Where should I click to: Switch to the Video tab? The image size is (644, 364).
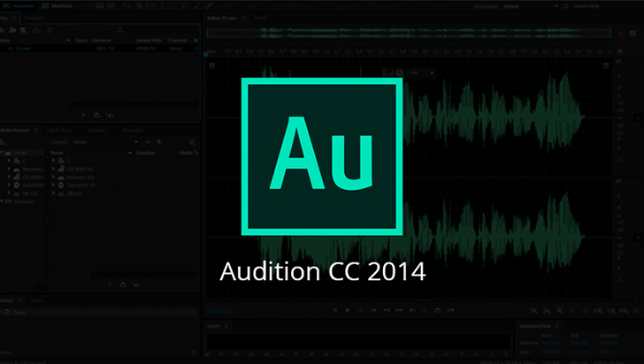coord(36,300)
